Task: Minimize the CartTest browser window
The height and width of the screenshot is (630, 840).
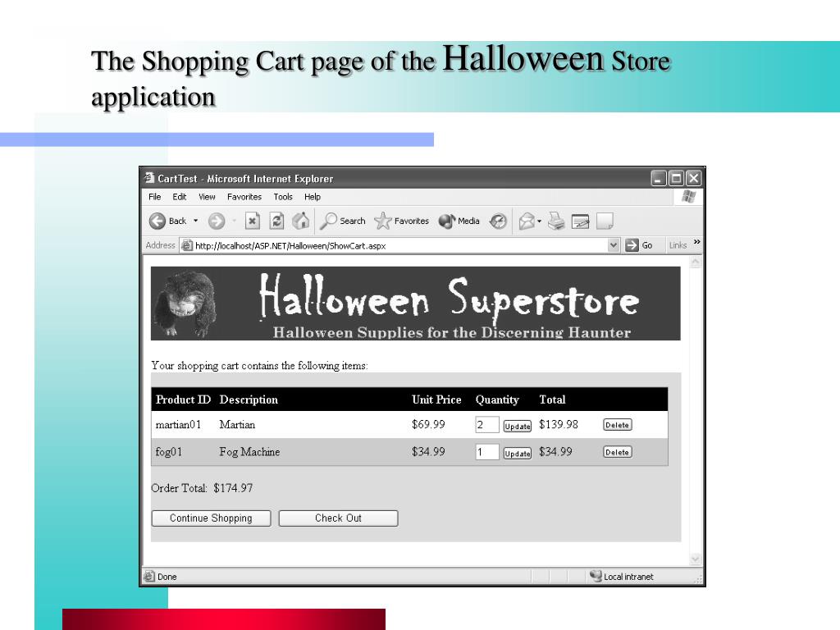Action: [659, 178]
